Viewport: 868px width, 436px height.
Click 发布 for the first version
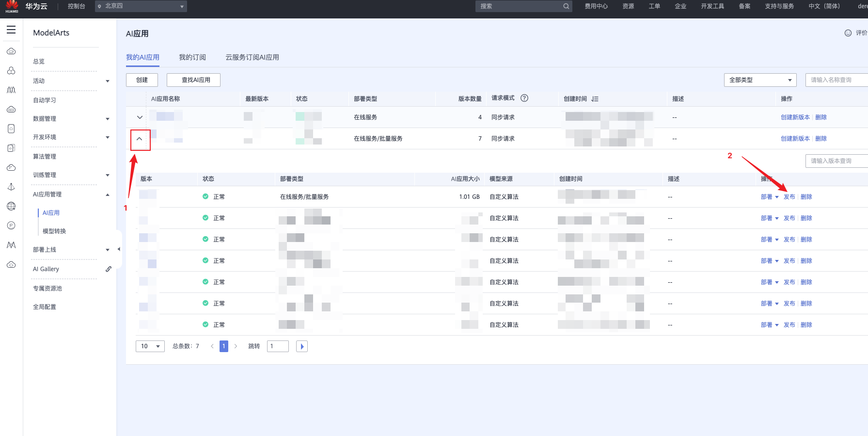[x=789, y=197]
